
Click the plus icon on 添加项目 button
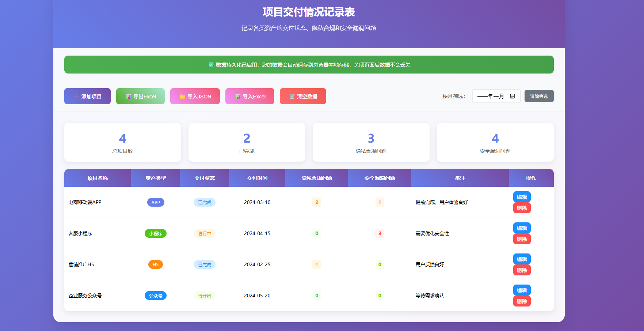click(76, 97)
